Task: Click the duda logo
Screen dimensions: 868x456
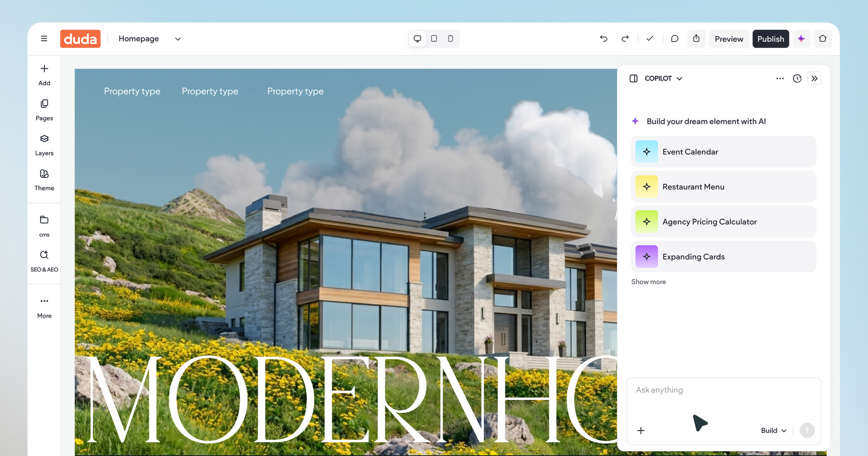Action: 80,39
